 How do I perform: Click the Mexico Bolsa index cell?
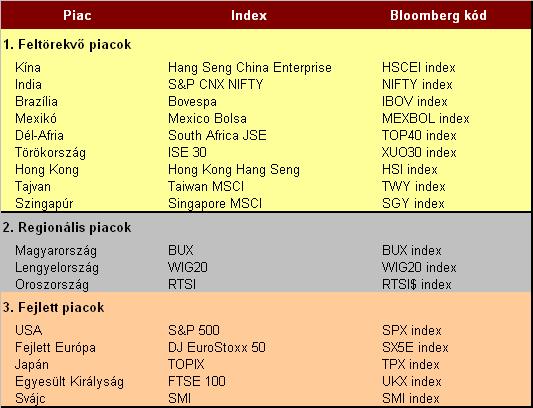click(207, 118)
